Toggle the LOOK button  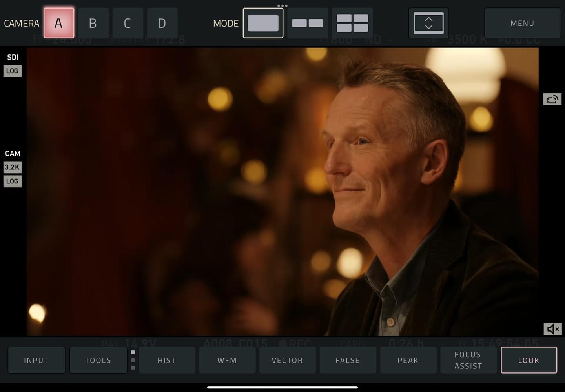click(529, 360)
